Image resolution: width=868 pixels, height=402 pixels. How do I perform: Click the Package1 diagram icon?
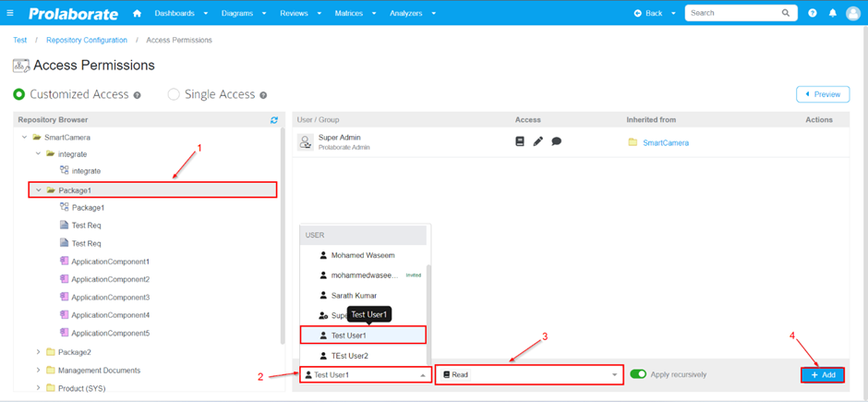pyautogui.click(x=65, y=207)
